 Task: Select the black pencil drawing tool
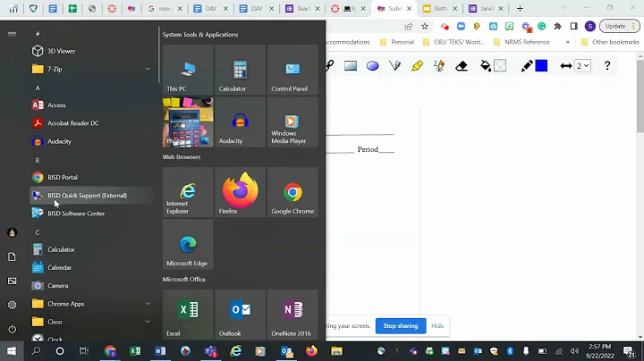point(527,65)
